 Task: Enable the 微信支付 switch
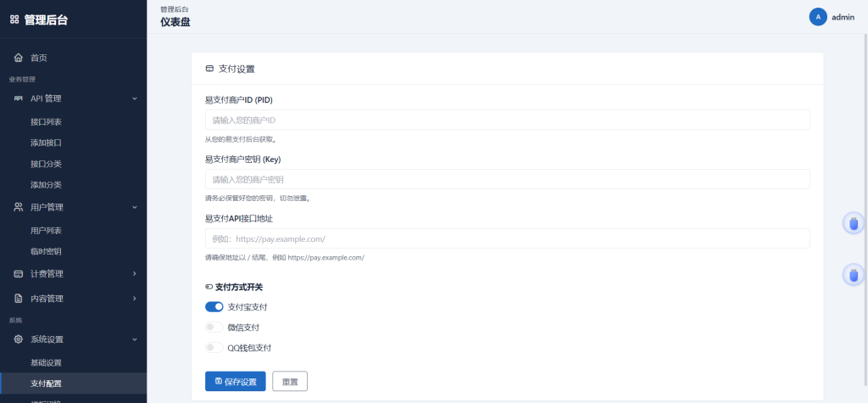[x=214, y=327]
